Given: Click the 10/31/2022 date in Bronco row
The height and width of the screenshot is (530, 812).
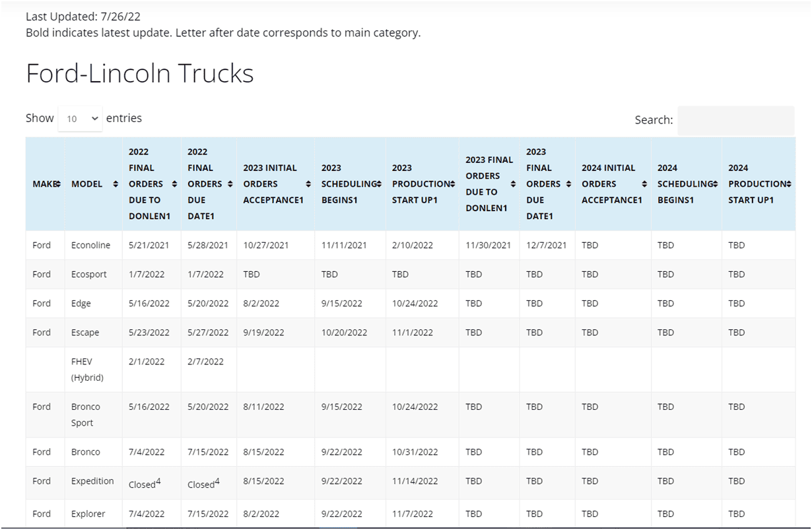Looking at the screenshot, I should 415,452.
